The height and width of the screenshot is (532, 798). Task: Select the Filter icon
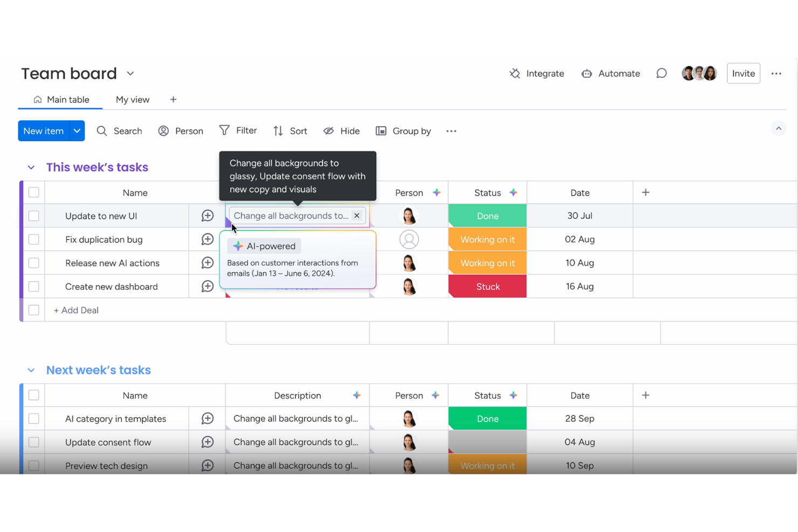tap(224, 130)
